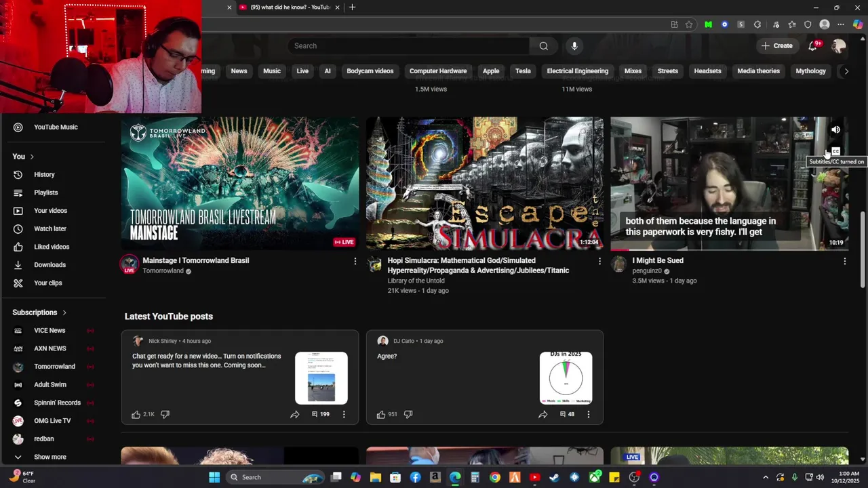The height and width of the screenshot is (488, 868).
Task: Open YouTube Music from the sidebar
Action: tap(54, 127)
